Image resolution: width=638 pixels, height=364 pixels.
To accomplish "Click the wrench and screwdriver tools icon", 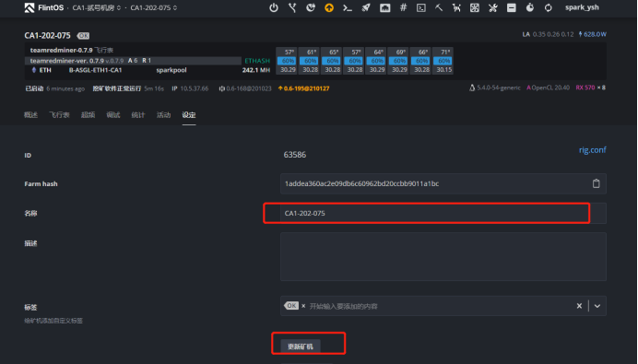I will coord(492,7).
